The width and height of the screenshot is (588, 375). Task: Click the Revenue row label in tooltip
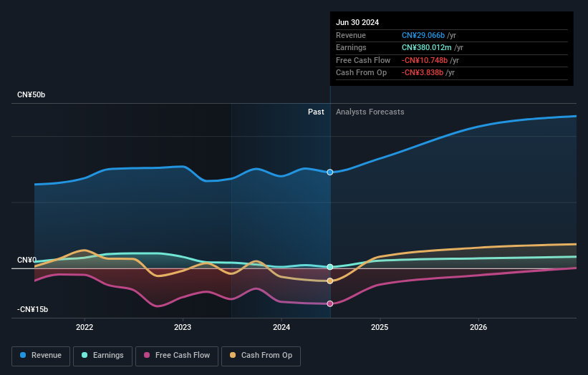click(x=351, y=35)
